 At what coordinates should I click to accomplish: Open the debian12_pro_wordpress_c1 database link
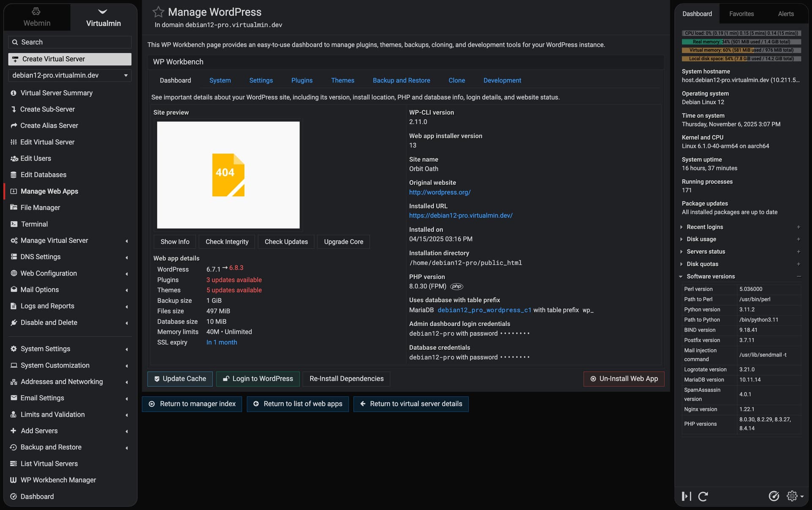[484, 310]
